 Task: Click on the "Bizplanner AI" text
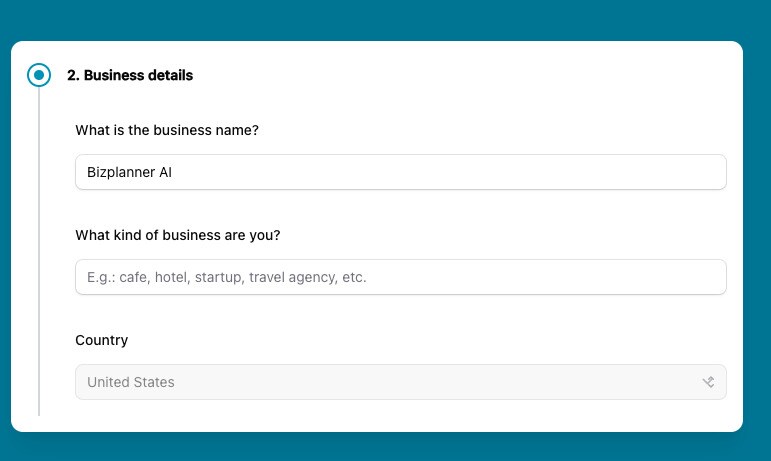click(x=129, y=172)
